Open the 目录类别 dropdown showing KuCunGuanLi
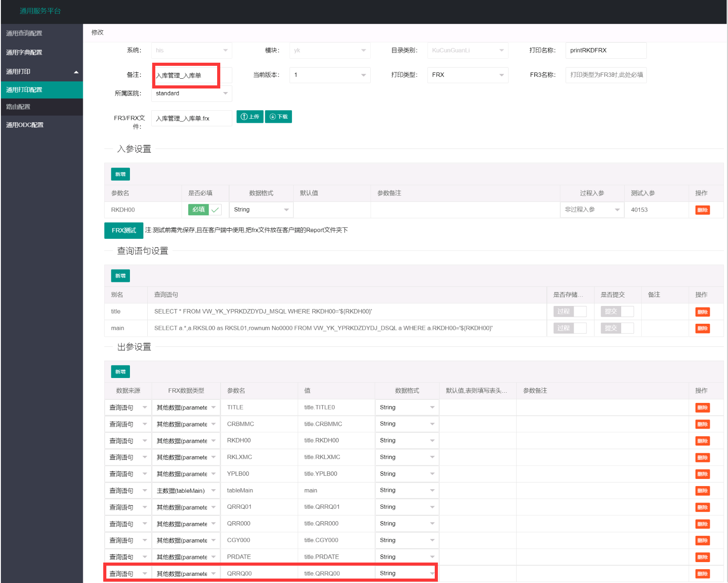Viewport: 728px width, 583px height. (468, 50)
